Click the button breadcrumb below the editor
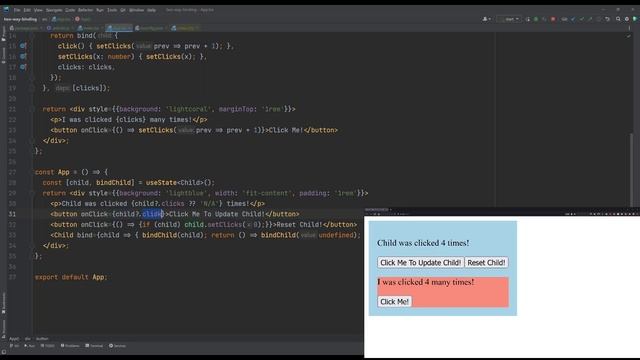The image size is (640, 360). (x=42, y=339)
